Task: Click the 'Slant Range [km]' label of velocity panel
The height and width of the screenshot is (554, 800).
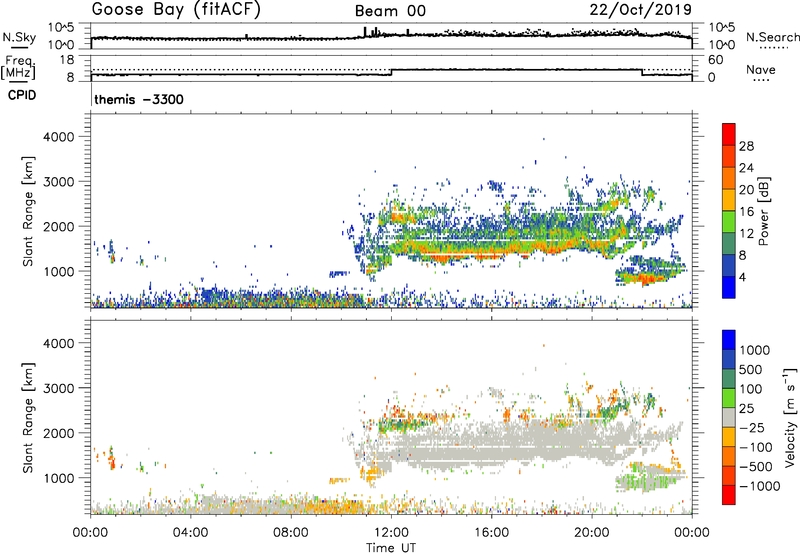Action: (x=28, y=418)
